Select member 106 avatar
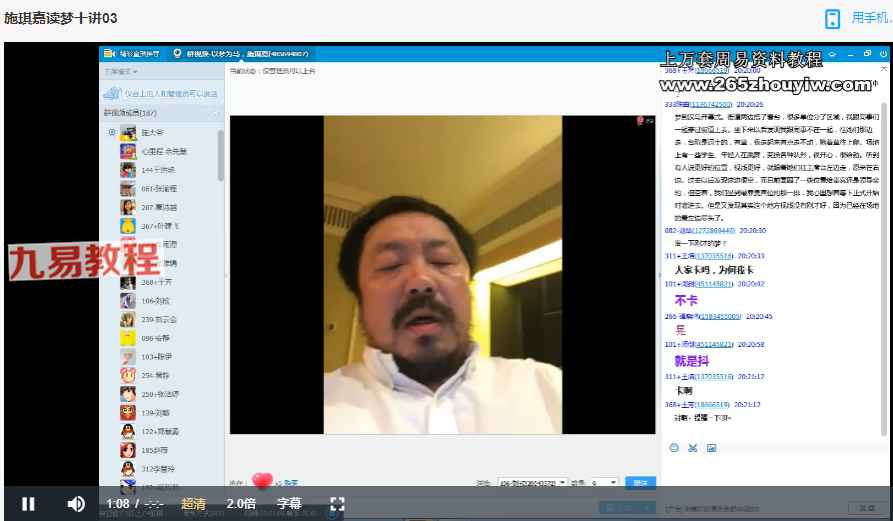The image size is (893, 521). (x=128, y=301)
